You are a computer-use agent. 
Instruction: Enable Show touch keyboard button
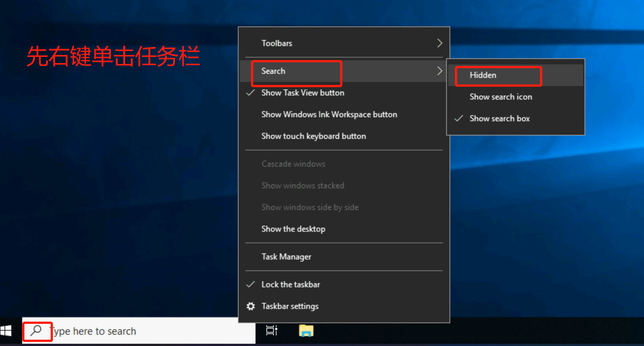pos(313,136)
